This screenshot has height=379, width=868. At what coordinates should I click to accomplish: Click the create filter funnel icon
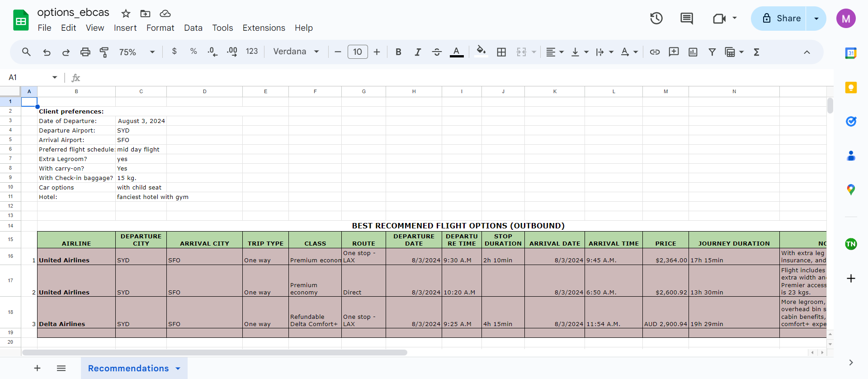[x=712, y=52]
